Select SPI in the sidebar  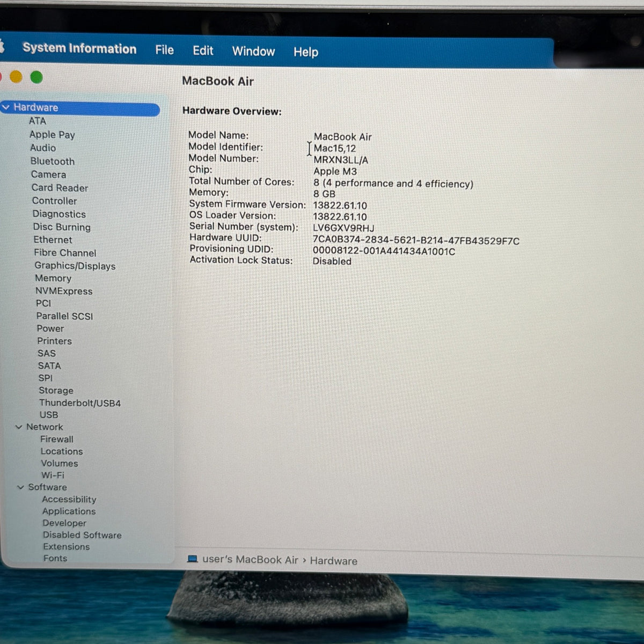(x=46, y=378)
